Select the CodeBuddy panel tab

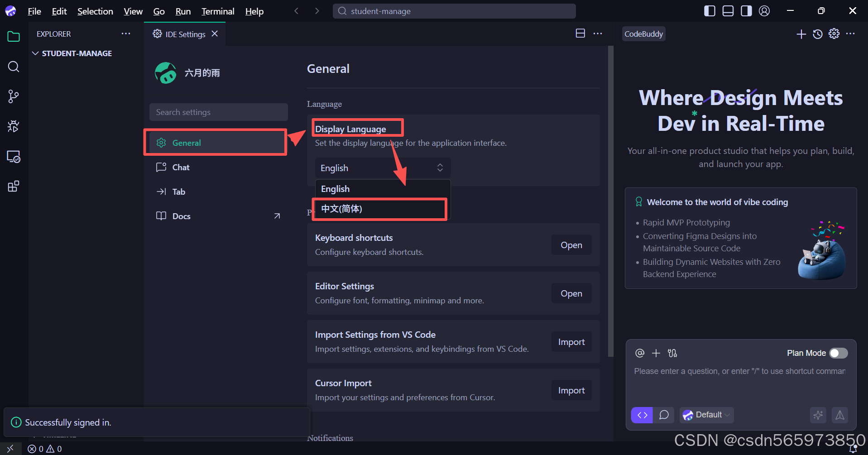tap(643, 34)
